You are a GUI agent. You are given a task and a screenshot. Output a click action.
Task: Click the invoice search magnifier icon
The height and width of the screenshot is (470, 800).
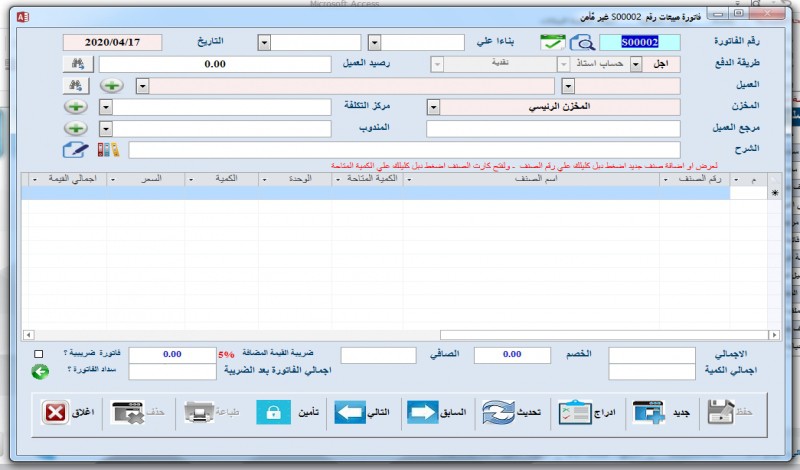(x=582, y=42)
